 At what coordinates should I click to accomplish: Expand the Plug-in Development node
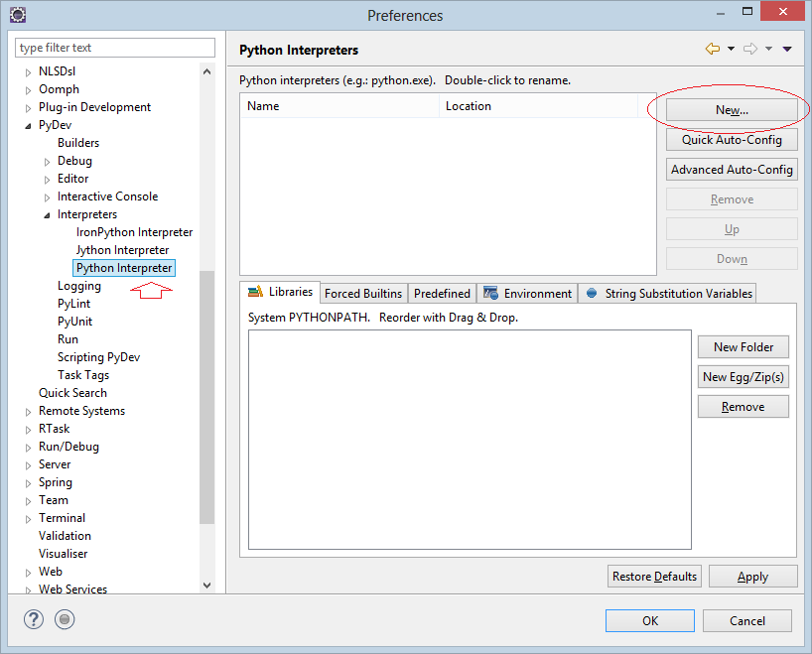click(x=28, y=108)
